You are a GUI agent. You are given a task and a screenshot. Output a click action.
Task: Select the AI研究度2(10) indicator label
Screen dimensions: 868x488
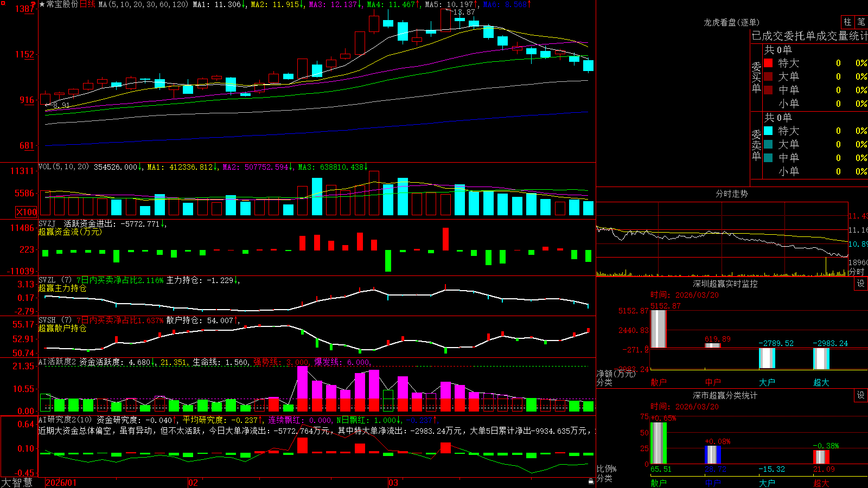point(66,420)
